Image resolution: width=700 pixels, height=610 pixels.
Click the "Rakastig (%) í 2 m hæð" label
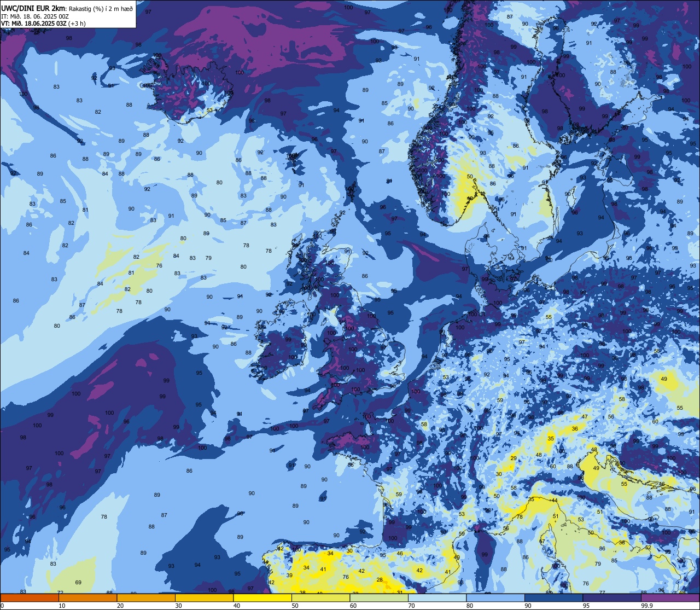101,8
